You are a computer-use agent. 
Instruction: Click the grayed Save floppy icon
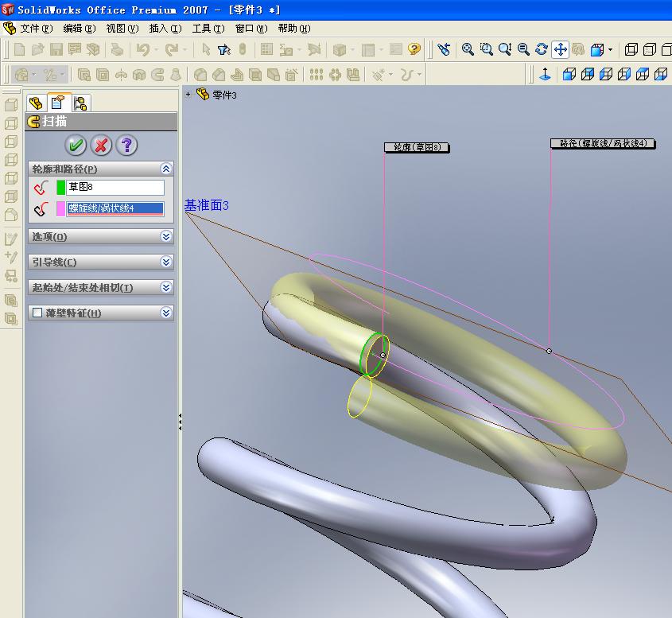tap(56, 49)
